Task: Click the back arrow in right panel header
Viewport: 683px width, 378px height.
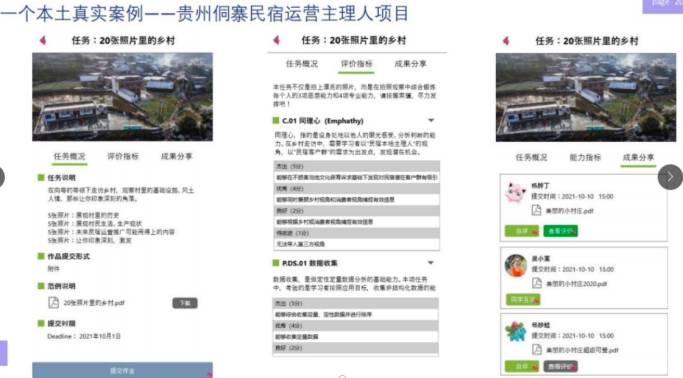Action: point(506,41)
